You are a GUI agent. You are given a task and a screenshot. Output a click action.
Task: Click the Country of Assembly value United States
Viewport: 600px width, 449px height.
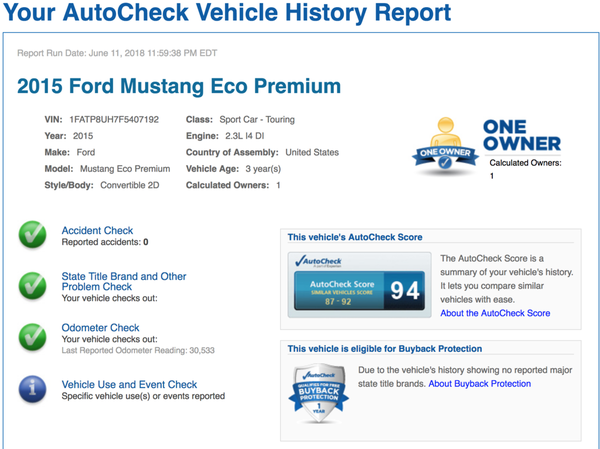312,152
